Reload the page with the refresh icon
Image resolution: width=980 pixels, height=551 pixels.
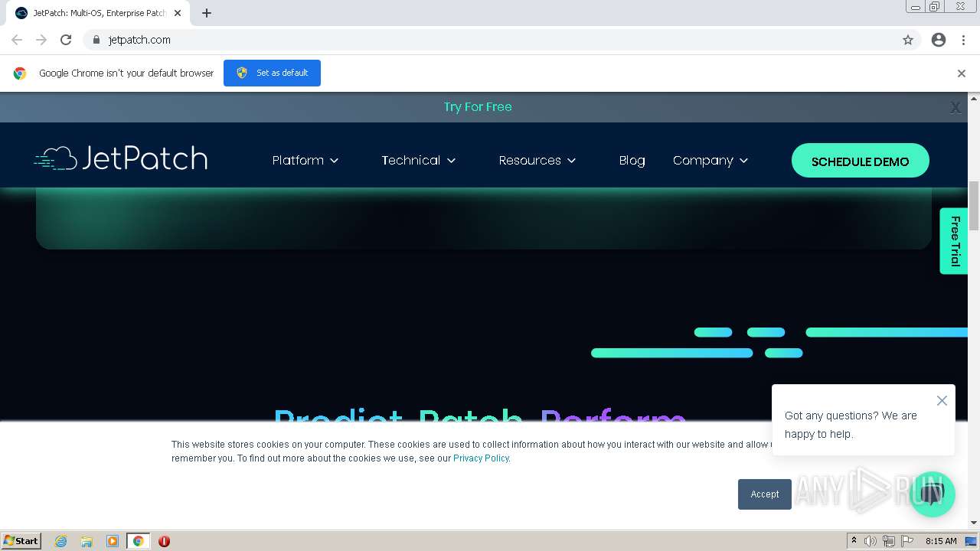[66, 40]
